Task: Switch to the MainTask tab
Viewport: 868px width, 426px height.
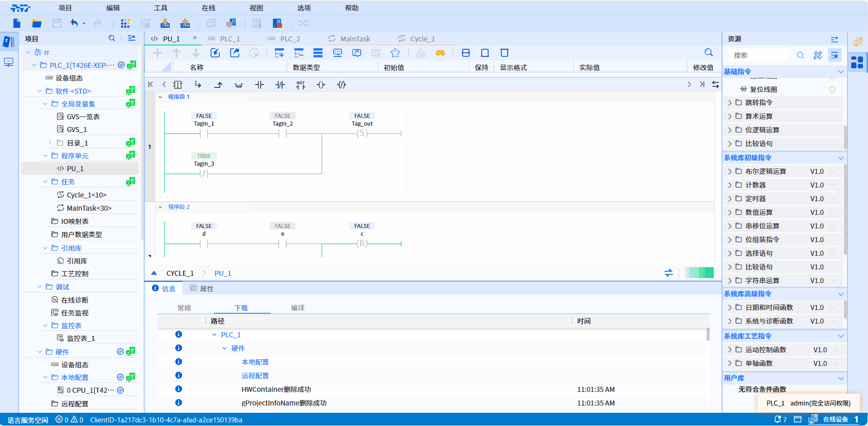Action: (355, 39)
